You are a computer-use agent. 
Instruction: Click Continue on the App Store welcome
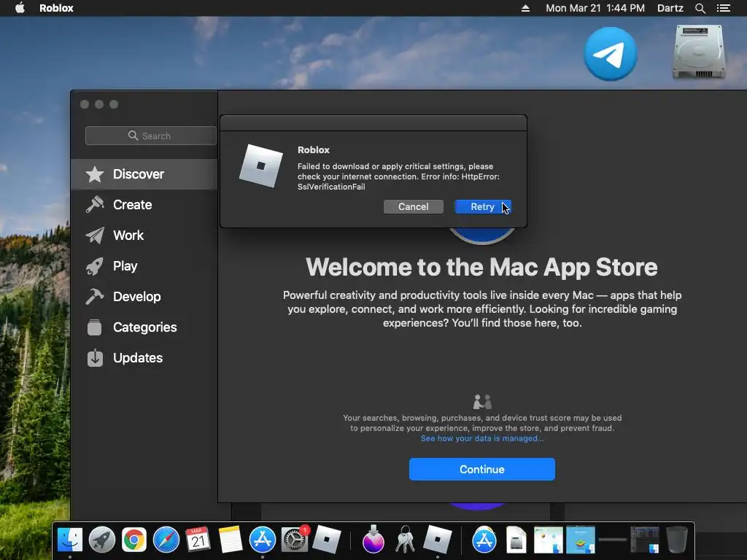pos(481,470)
